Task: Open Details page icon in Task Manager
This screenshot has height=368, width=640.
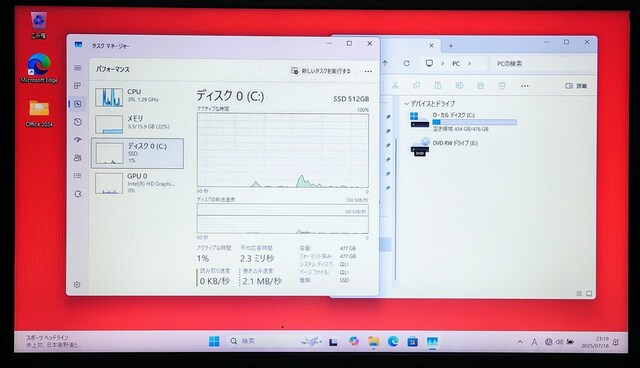Action: click(x=78, y=175)
